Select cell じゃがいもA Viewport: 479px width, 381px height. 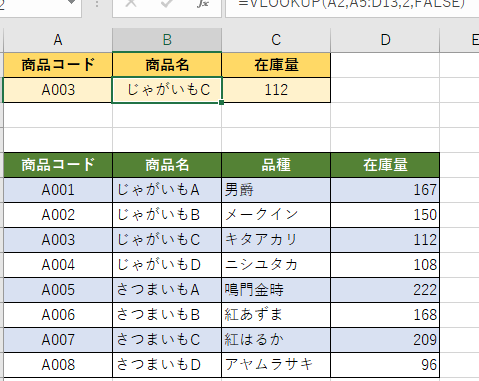click(167, 190)
